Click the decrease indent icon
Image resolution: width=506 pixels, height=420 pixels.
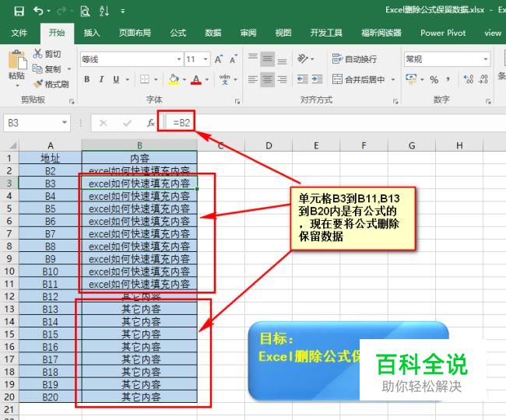tap(302, 79)
